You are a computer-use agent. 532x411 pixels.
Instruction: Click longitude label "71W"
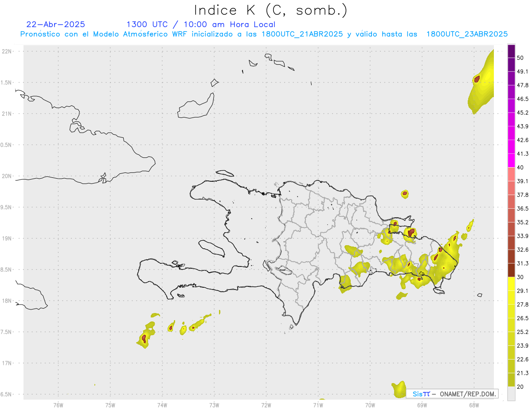coord(318,405)
